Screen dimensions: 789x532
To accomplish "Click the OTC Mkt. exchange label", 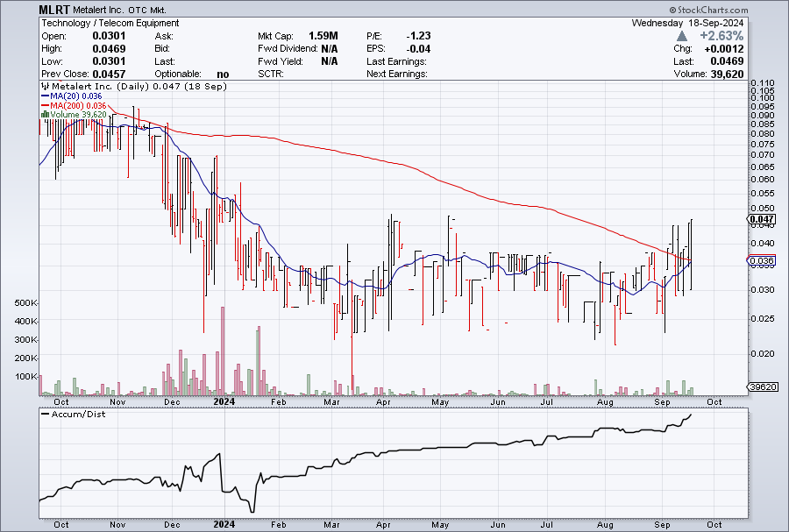I will click(147, 10).
